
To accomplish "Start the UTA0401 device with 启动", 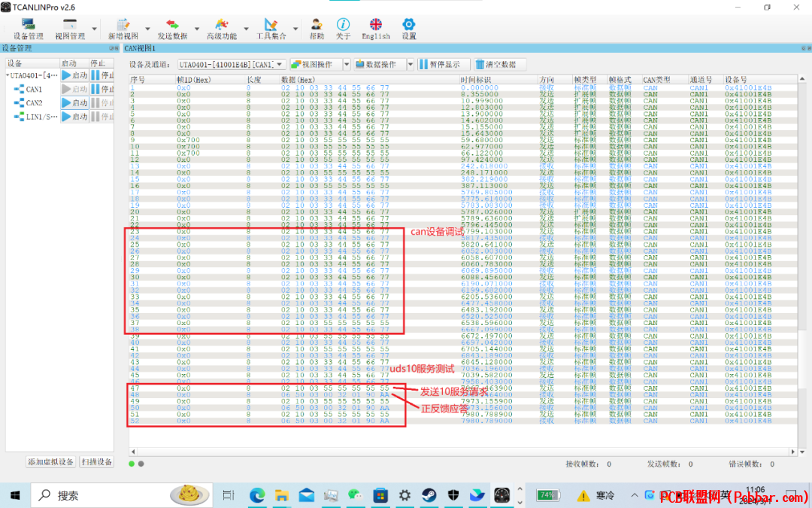I will click(74, 76).
